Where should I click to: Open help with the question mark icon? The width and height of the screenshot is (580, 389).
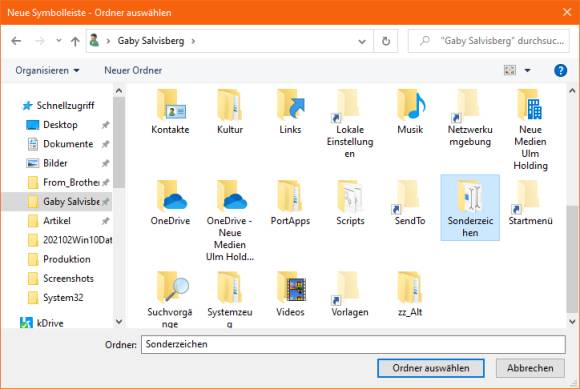click(x=560, y=70)
